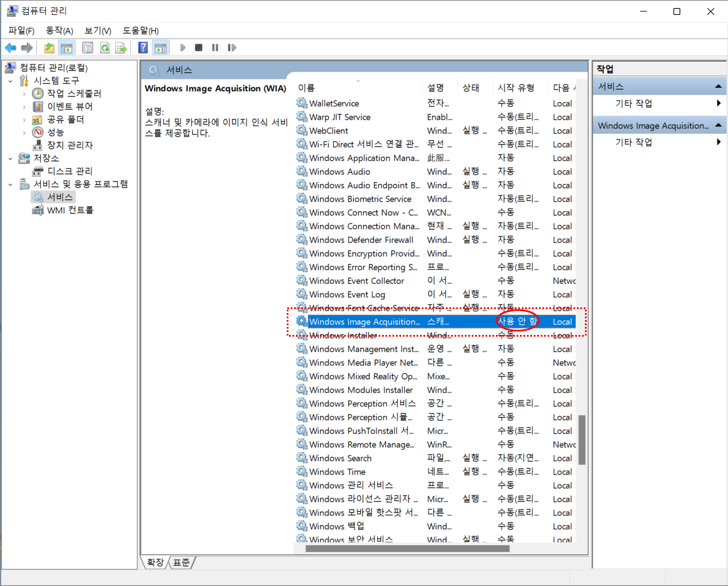This screenshot has height=586, width=728.
Task: Select Windows Media Player Network row
Action: (436, 363)
